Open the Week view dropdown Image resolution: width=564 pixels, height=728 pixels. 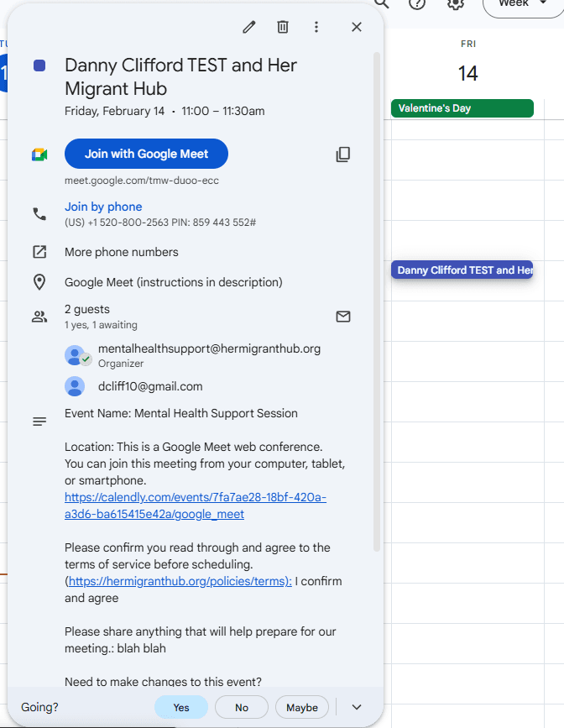[x=522, y=4]
